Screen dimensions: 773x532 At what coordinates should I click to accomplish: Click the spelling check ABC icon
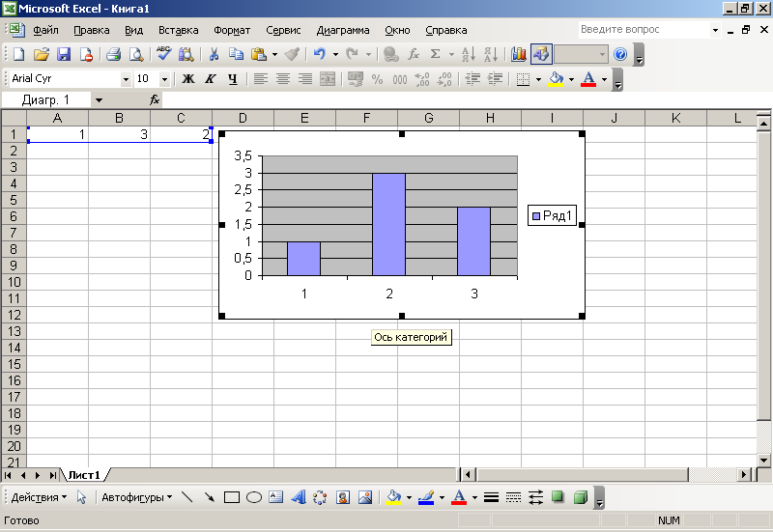click(x=163, y=55)
